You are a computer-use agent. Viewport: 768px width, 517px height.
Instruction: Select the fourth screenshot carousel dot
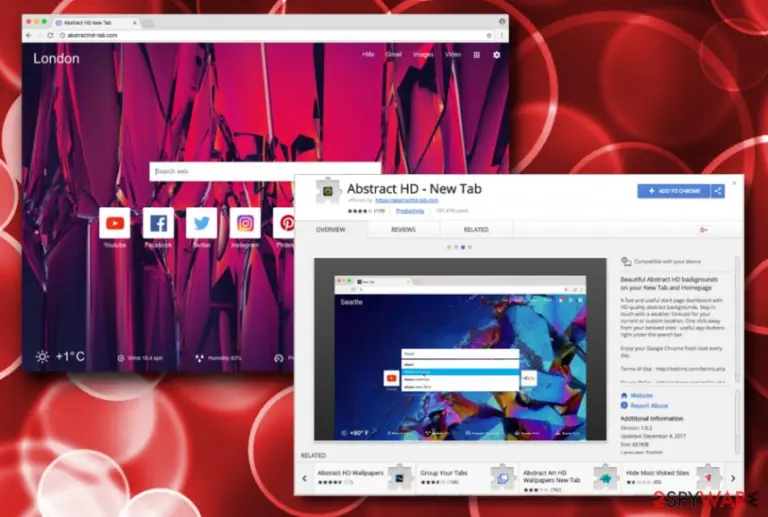[470, 247]
